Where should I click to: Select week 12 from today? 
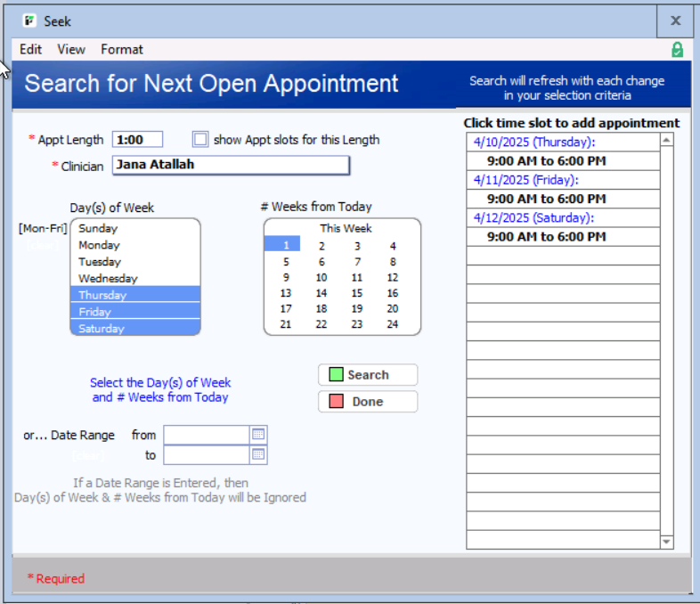393,277
